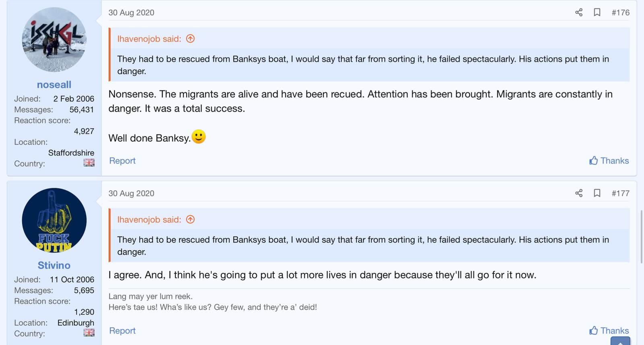644x345 pixels.
Task: Bookmark post #177
Action: click(x=597, y=193)
